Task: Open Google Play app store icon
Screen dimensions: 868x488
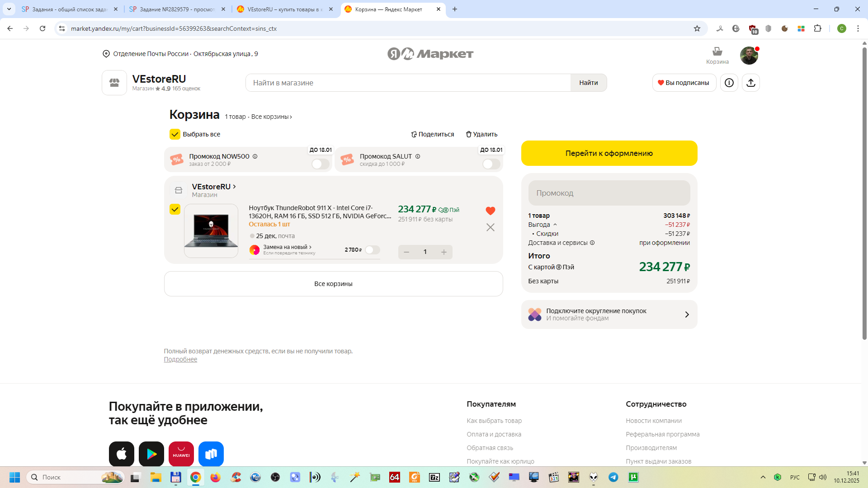Action: pyautogui.click(x=151, y=453)
